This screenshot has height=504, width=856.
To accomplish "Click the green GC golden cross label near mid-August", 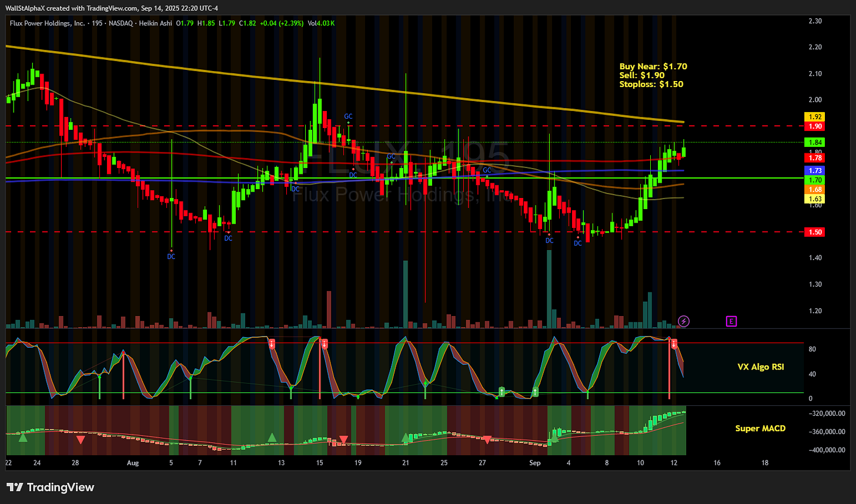I will pyautogui.click(x=348, y=117).
